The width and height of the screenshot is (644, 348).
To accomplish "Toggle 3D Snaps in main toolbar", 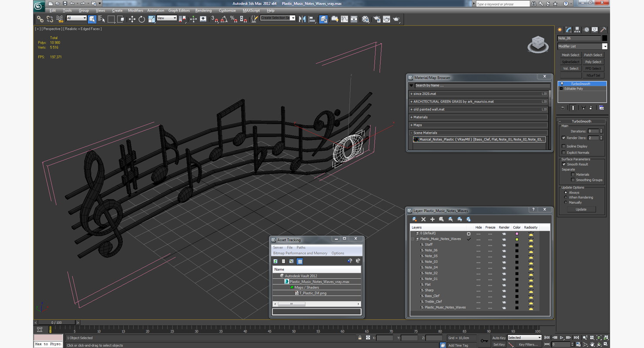I will tap(215, 19).
